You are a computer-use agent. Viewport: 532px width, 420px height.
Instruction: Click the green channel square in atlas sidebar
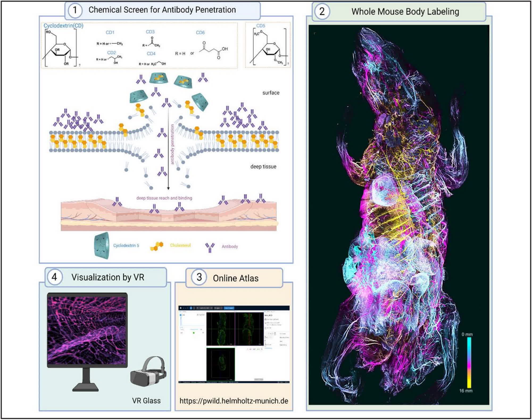[194, 333]
